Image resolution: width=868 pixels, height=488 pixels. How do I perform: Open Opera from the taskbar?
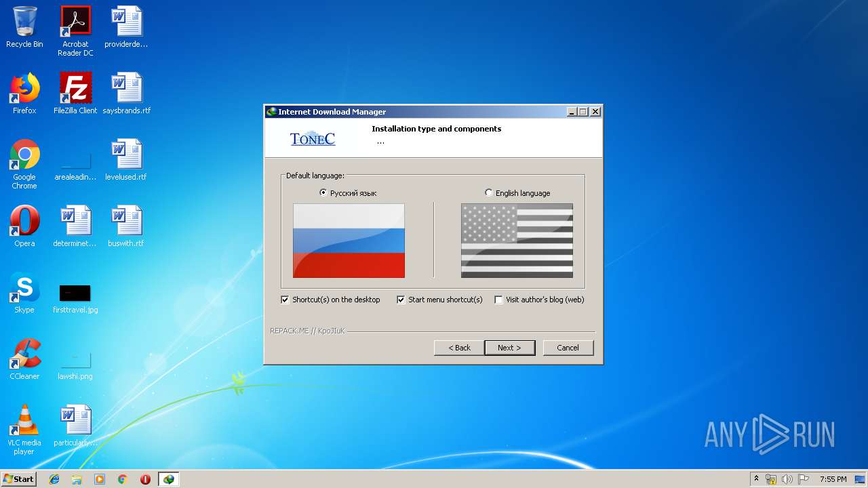tap(145, 479)
